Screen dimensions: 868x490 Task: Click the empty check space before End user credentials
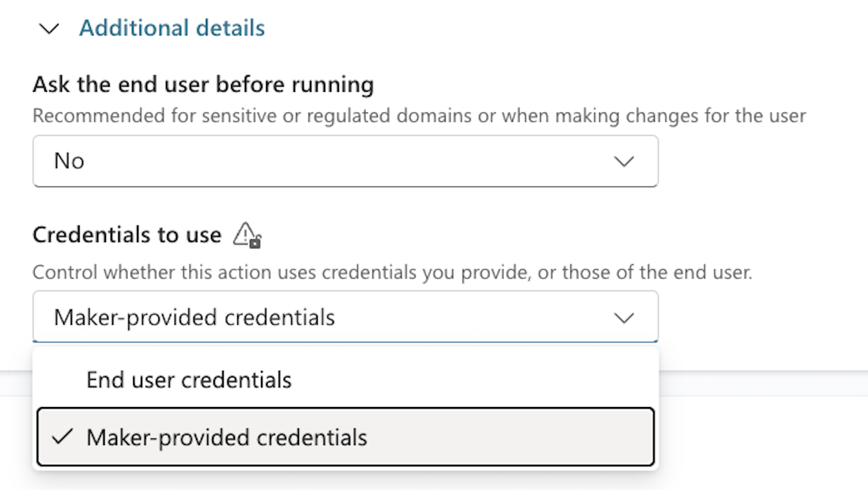(x=62, y=380)
